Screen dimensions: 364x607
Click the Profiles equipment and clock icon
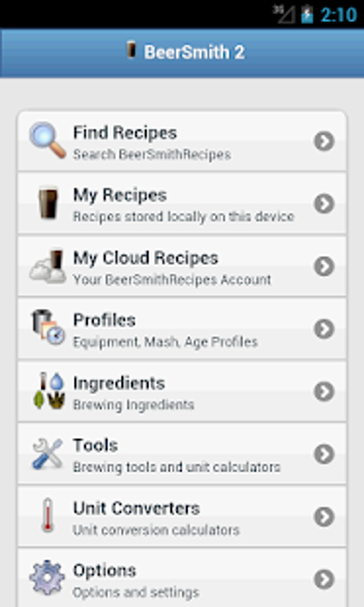point(48,327)
